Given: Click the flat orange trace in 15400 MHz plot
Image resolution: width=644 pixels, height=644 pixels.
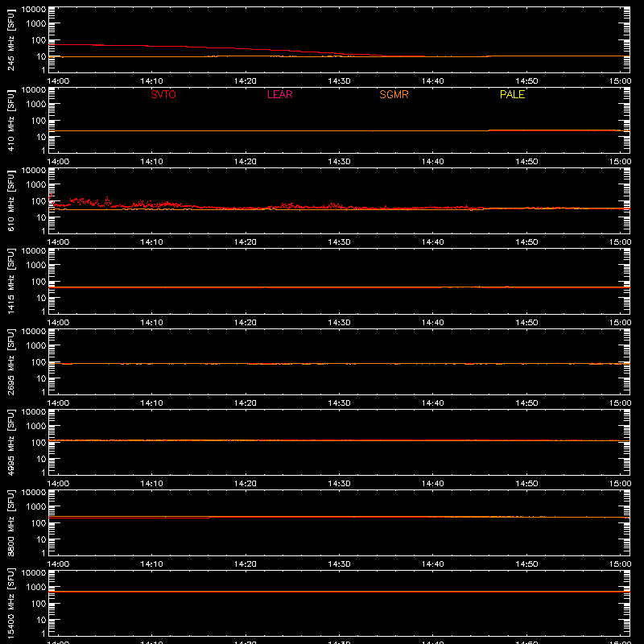Looking at the screenshot, I should (339, 592).
